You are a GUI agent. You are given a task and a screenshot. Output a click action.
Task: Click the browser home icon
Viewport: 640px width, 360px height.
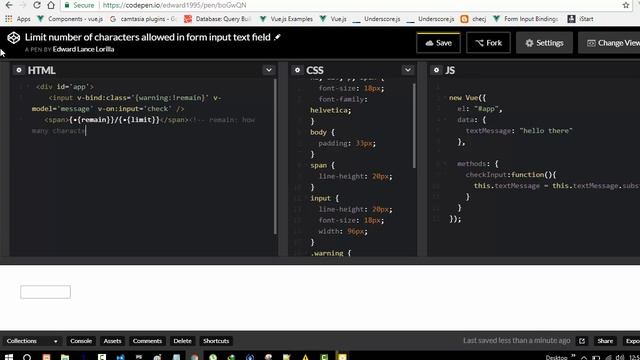pyautogui.click(x=51, y=5)
